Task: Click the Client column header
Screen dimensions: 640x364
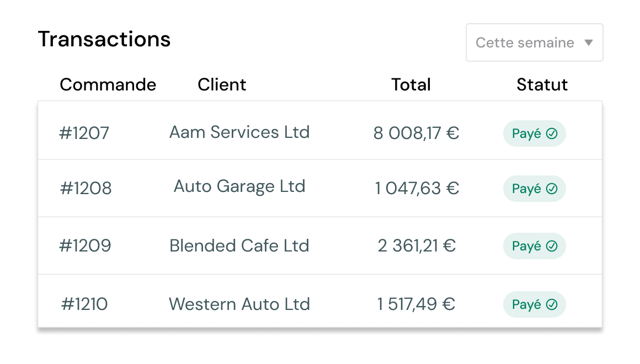Action: [x=222, y=84]
